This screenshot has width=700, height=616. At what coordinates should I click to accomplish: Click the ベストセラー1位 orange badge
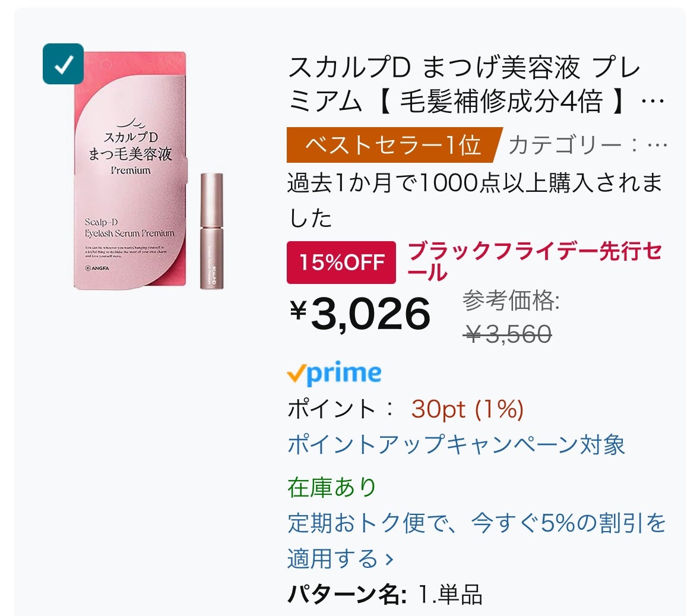tap(392, 145)
